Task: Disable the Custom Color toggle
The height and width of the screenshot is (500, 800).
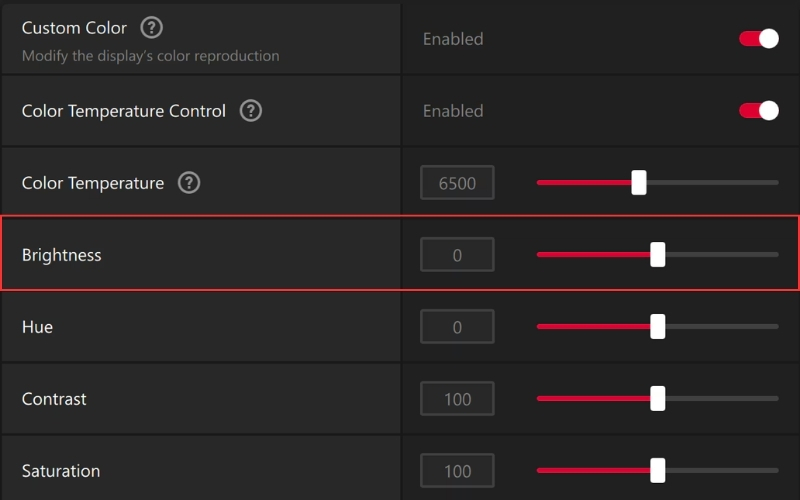Action: (758, 39)
